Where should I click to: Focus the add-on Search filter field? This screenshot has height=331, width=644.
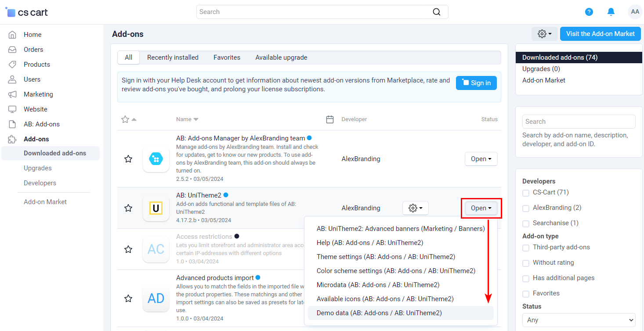click(x=579, y=122)
